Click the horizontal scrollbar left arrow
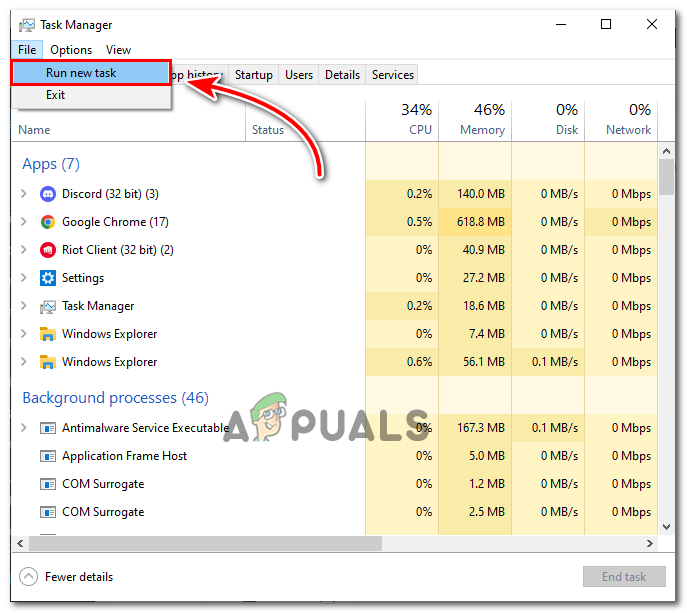 tap(20, 544)
